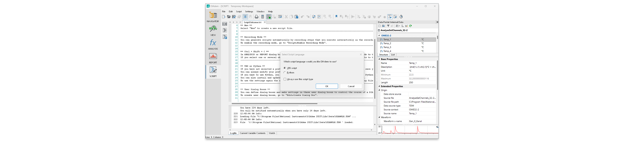644x142 pixels.
Task: Confirm script language with OK
Action: click(327, 86)
